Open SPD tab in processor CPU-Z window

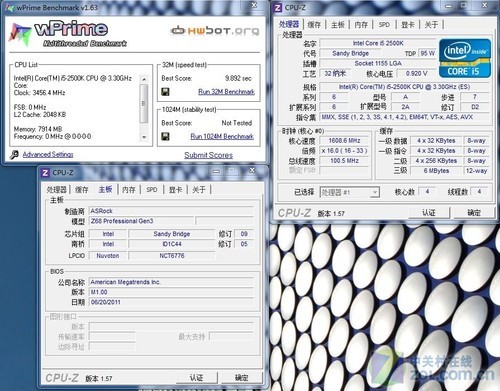384,24
